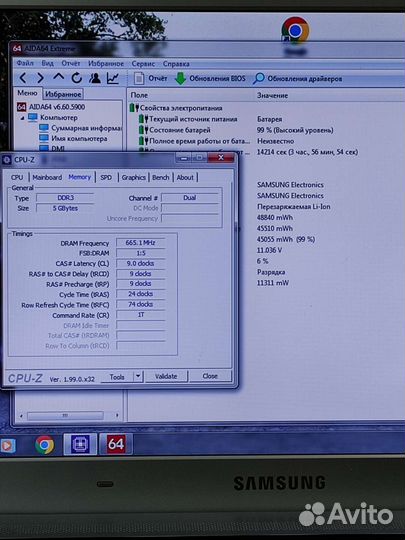Screen dimensions: 405x540
Task: Select Состояние батарей row
Action: coord(175,130)
